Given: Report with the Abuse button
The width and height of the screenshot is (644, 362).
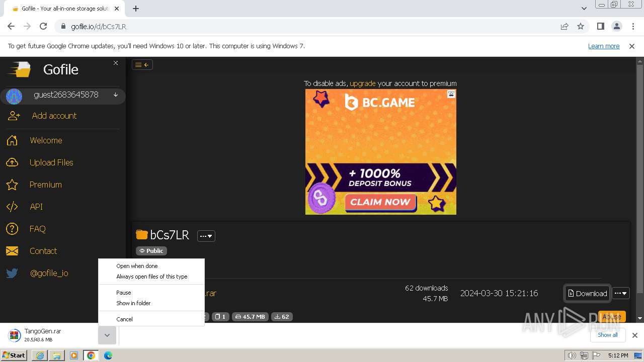Looking at the screenshot, I should tap(612, 317).
